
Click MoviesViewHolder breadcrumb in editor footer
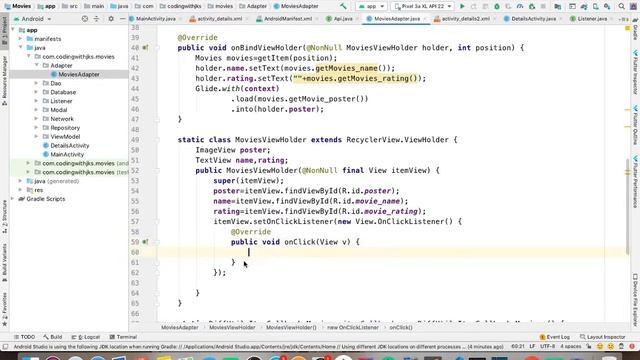tap(232, 327)
